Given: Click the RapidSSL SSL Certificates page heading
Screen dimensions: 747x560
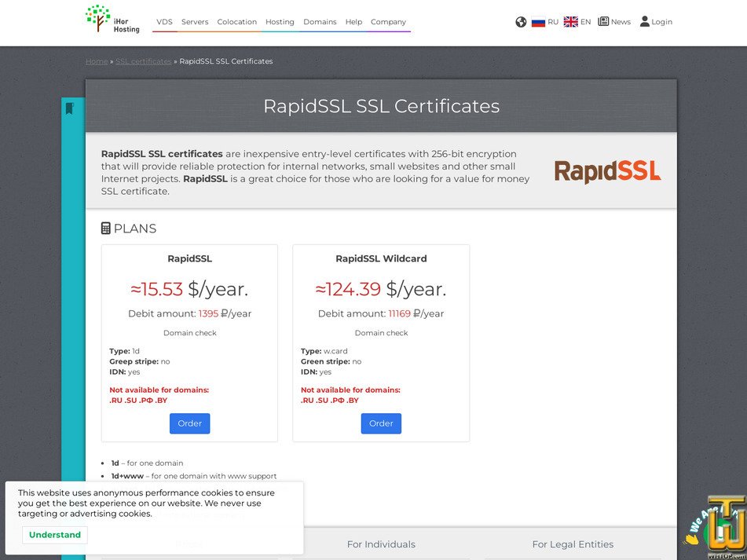Looking at the screenshot, I should tap(381, 106).
